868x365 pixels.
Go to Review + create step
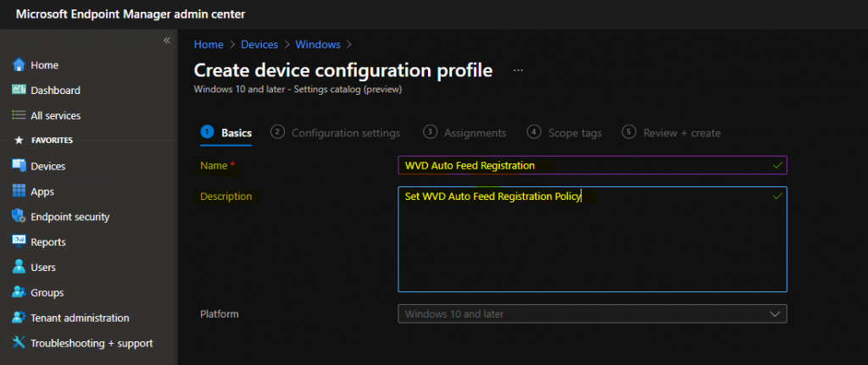(671, 133)
